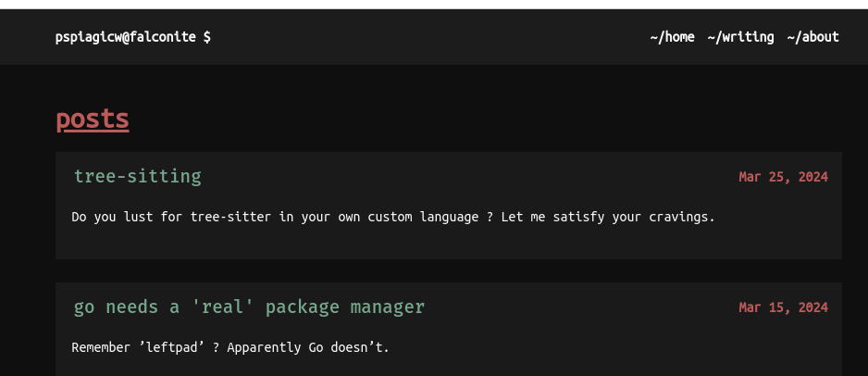
Task: Click the pspiagicw@falconite site title
Action: [x=126, y=37]
